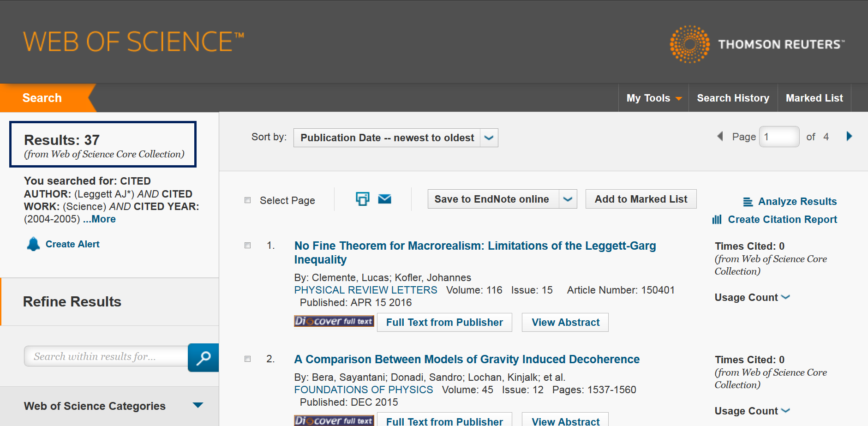Click the FOUNDATIONS OF PHYSICS journal link

(364, 390)
